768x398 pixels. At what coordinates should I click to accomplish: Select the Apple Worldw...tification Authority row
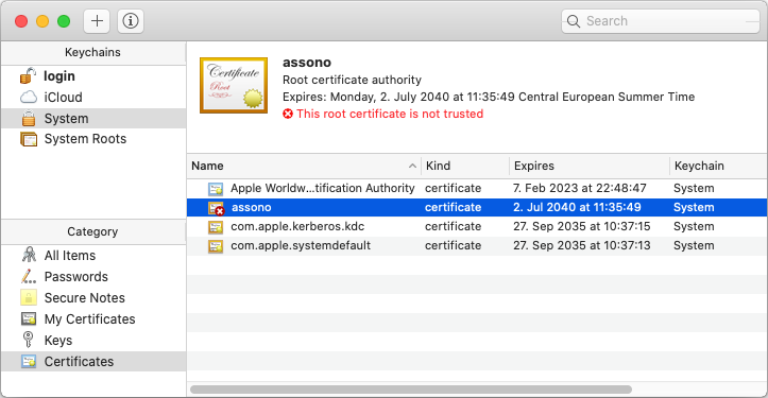[x=477, y=188]
